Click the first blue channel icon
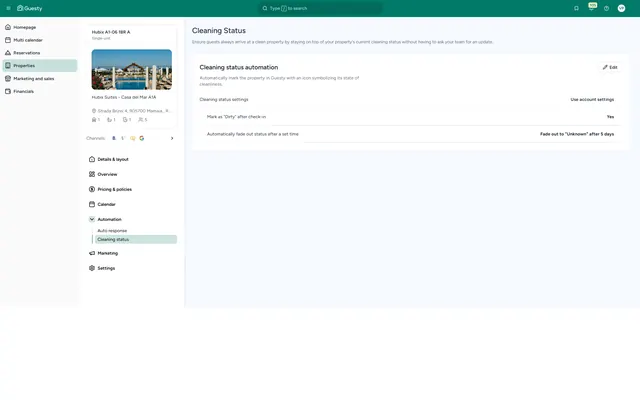Image resolution: width=640 pixels, height=400 pixels. click(x=114, y=138)
